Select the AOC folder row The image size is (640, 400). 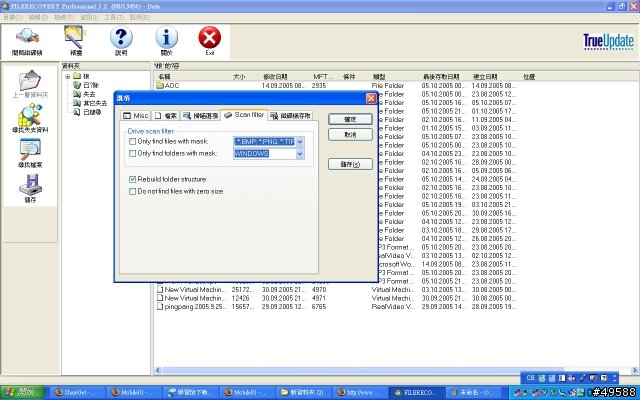(337, 86)
